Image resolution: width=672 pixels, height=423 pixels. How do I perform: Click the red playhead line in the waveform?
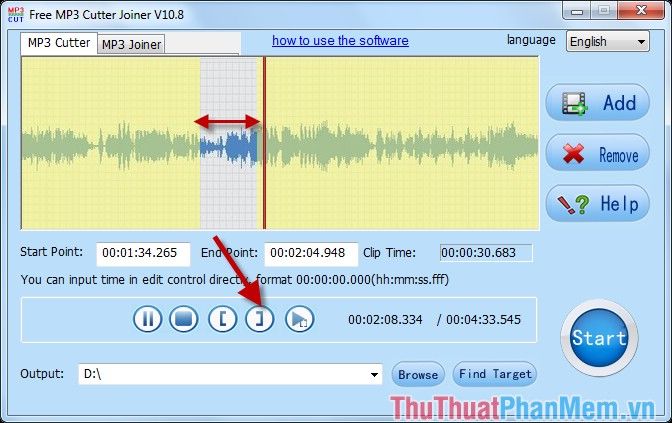(x=264, y=143)
